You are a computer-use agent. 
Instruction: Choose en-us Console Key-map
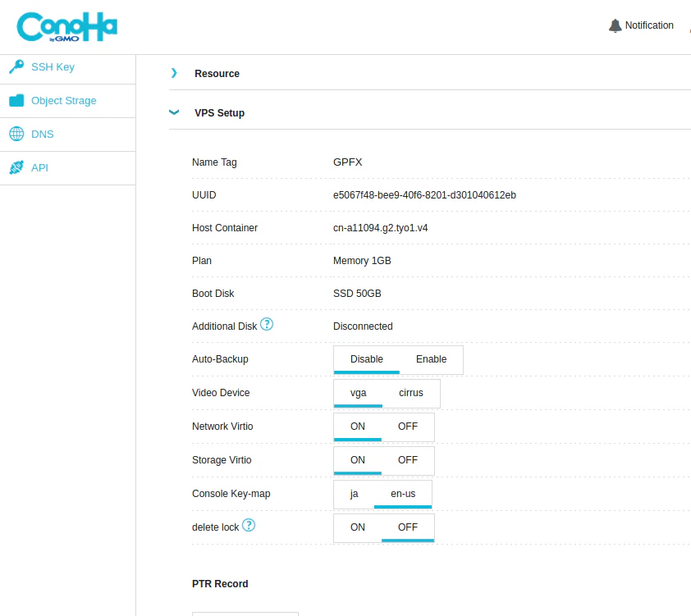coord(403,494)
